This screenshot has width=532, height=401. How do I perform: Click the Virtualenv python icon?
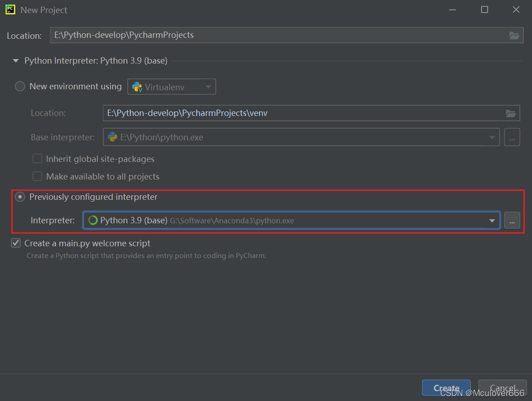pyautogui.click(x=137, y=87)
